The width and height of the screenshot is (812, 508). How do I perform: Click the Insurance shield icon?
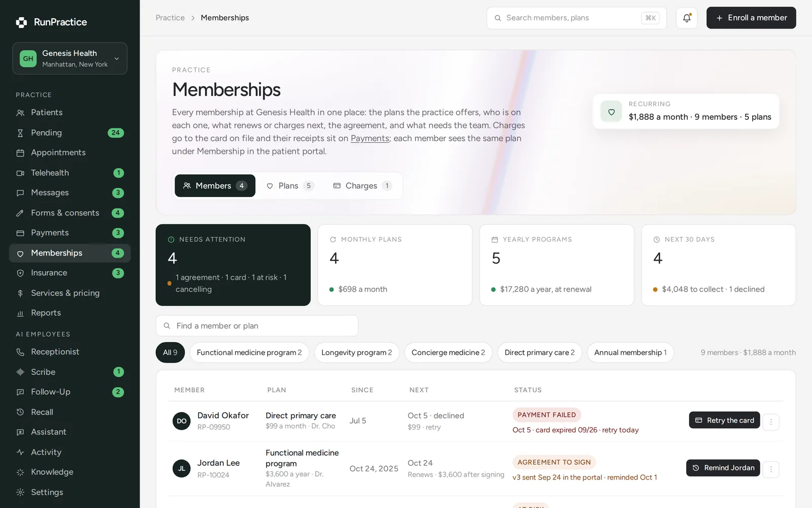(x=20, y=273)
